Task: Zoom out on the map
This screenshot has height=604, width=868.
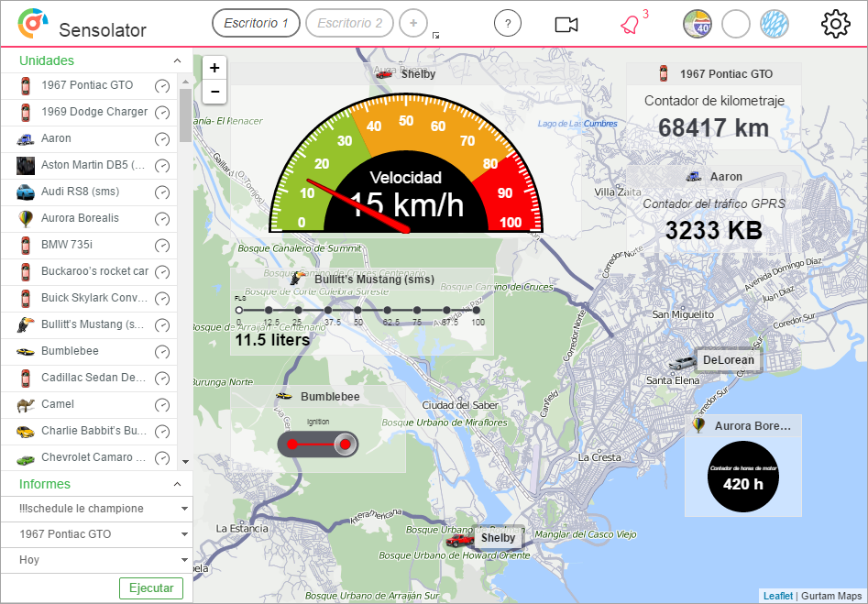Action: tap(214, 92)
